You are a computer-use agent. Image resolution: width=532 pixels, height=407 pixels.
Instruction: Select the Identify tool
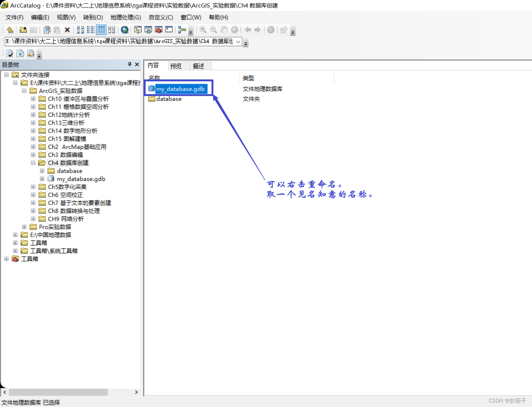[271, 30]
